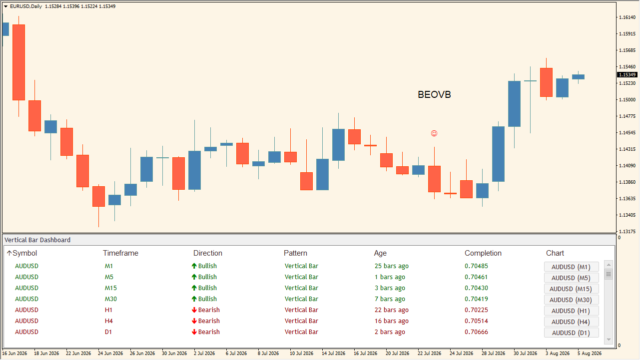Image resolution: width=640 pixels, height=360 pixels.
Task: Click the bullish arrow in the M1 row
Action: (194, 266)
